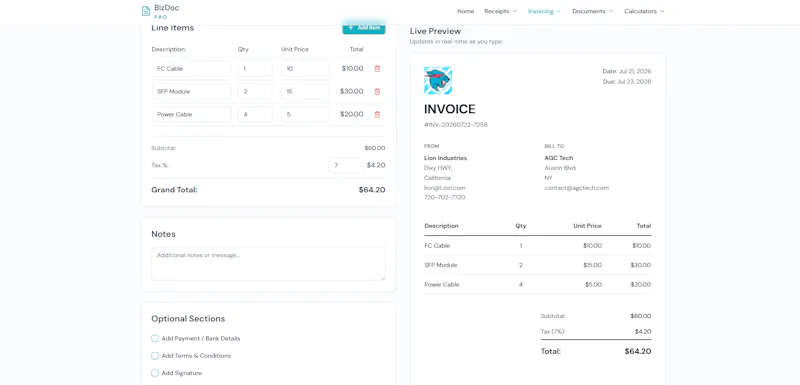Edit unit price field for Power Cable
This screenshot has height=385, width=800.
(x=305, y=115)
